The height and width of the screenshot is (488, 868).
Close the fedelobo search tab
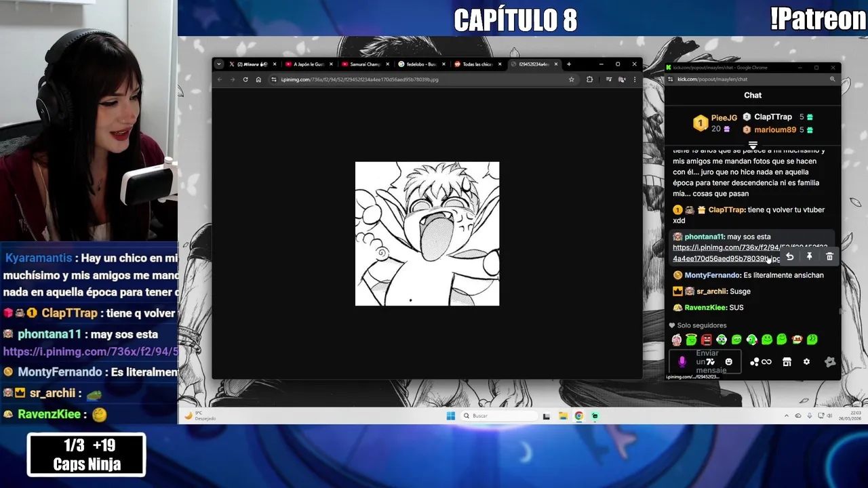[443, 64]
